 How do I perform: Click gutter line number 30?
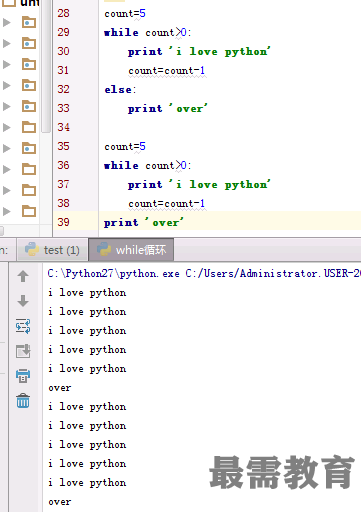tap(63, 51)
